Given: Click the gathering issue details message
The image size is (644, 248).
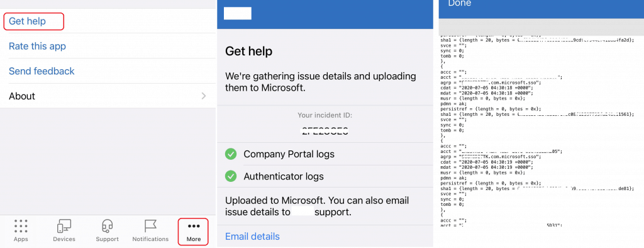Looking at the screenshot, I should coord(320,82).
